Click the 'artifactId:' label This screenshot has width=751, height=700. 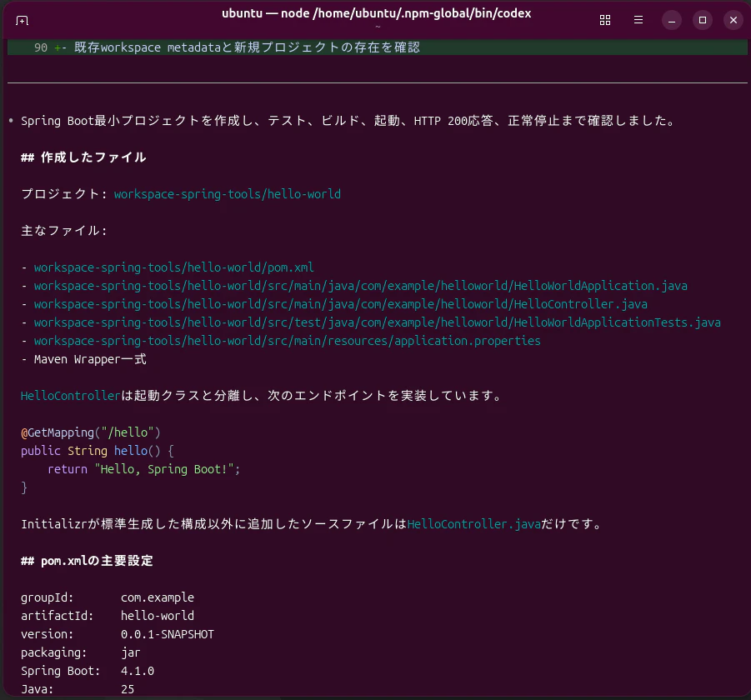click(57, 616)
